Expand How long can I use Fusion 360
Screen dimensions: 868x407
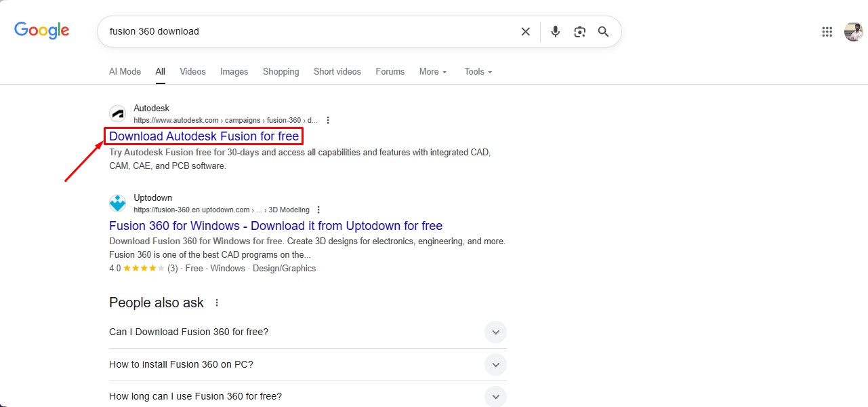coord(308,396)
